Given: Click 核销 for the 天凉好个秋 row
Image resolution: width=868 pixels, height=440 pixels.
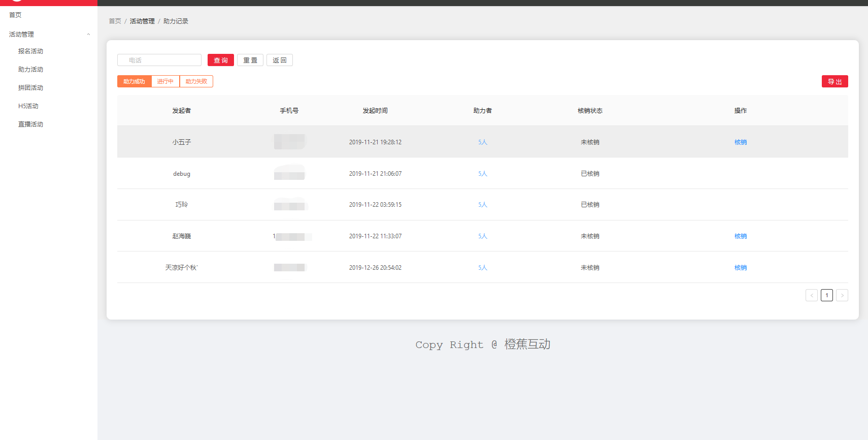Looking at the screenshot, I should [741, 268].
